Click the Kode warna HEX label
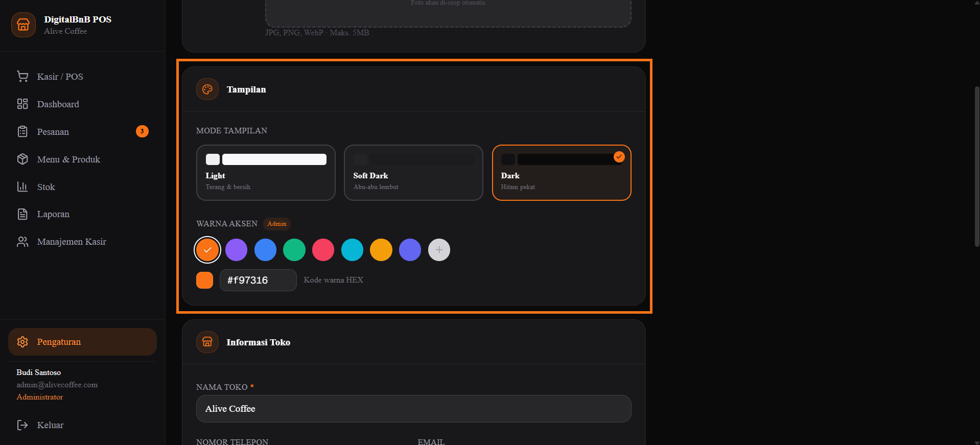980x445 pixels. coord(334,280)
